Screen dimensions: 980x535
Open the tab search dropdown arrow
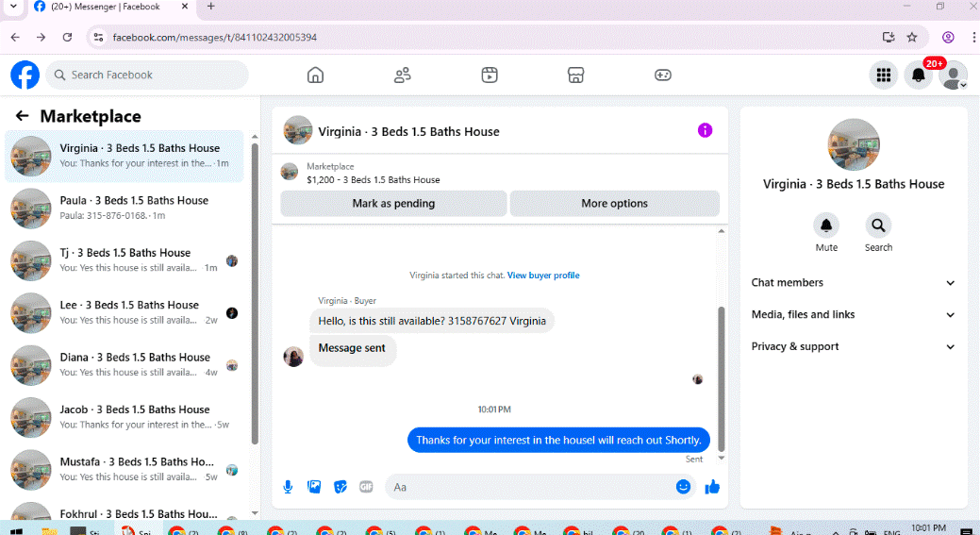pyautogui.click(x=13, y=7)
